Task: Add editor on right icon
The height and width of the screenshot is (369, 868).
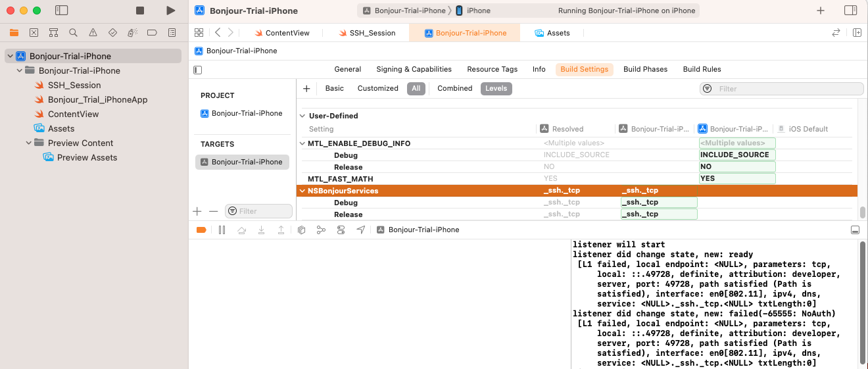Action: coord(857,32)
